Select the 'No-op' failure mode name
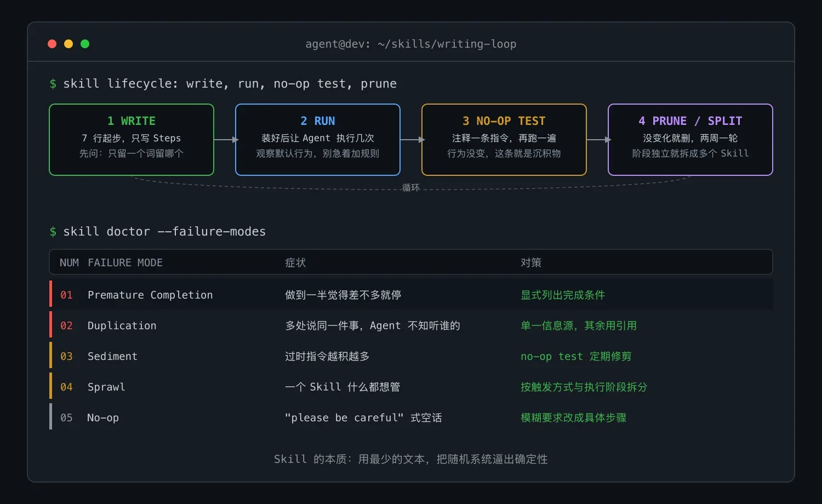Image resolution: width=822 pixels, height=504 pixels. click(x=103, y=417)
